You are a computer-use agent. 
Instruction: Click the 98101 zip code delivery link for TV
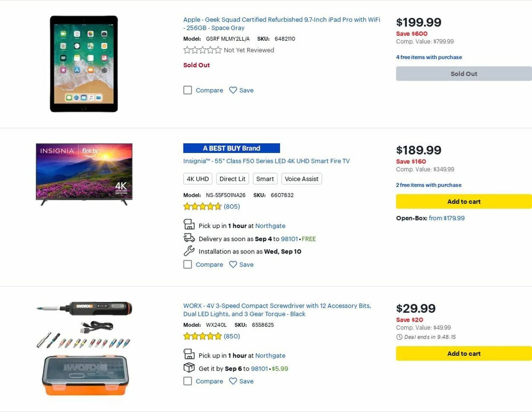coord(289,239)
